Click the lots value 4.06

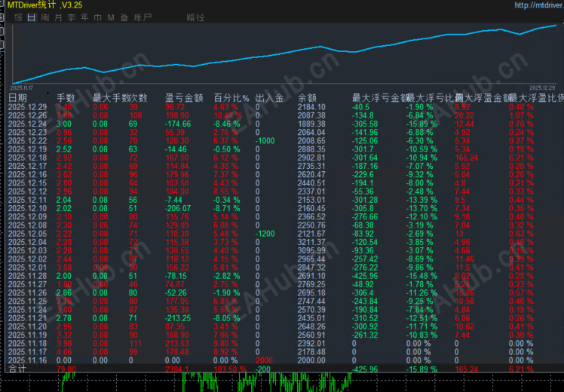click(64, 352)
